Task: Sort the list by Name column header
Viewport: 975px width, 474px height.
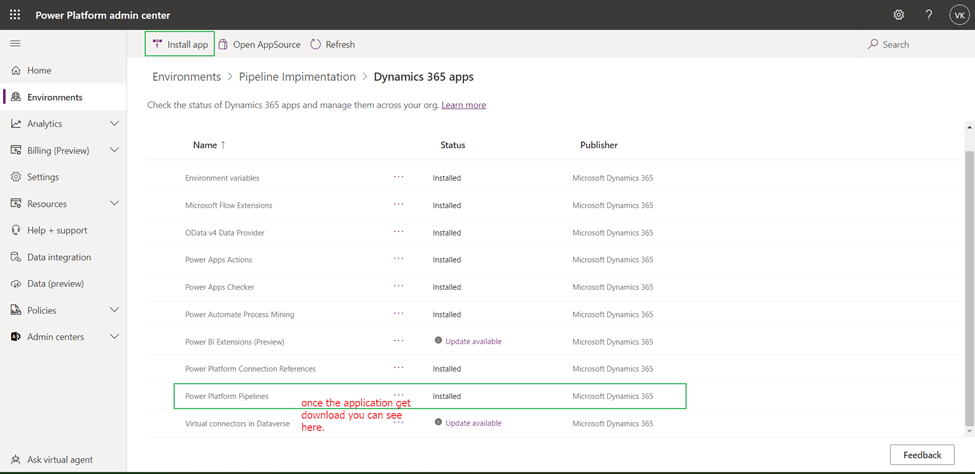Action: [205, 145]
